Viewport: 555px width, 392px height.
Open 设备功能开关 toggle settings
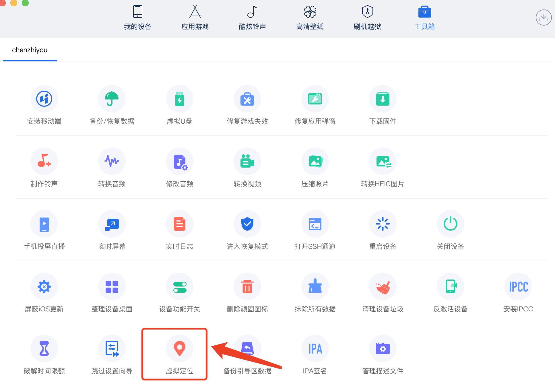179,286
